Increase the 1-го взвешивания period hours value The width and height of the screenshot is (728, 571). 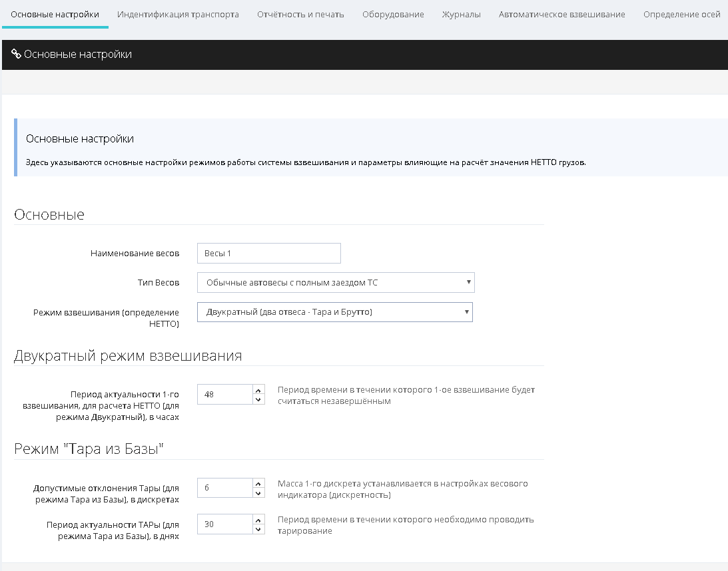click(259, 390)
